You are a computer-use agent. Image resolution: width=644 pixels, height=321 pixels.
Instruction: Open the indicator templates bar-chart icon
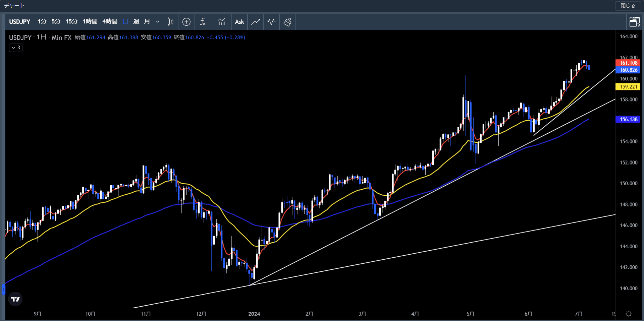click(221, 22)
